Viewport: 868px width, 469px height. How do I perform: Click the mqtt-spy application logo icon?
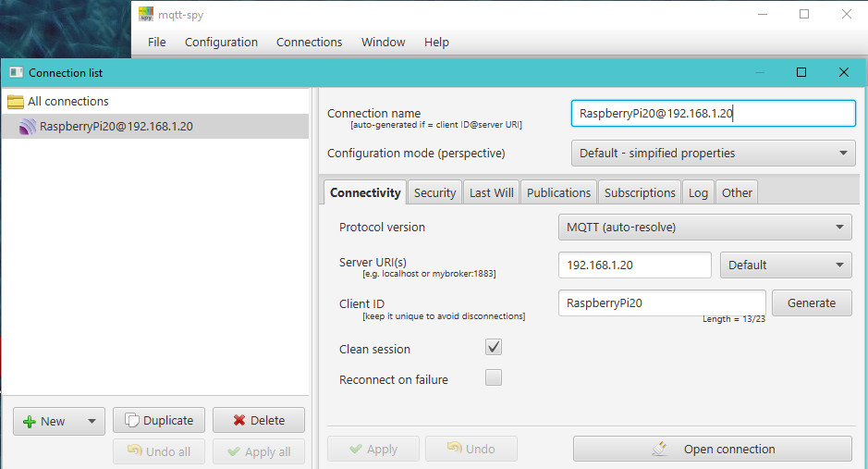click(146, 14)
